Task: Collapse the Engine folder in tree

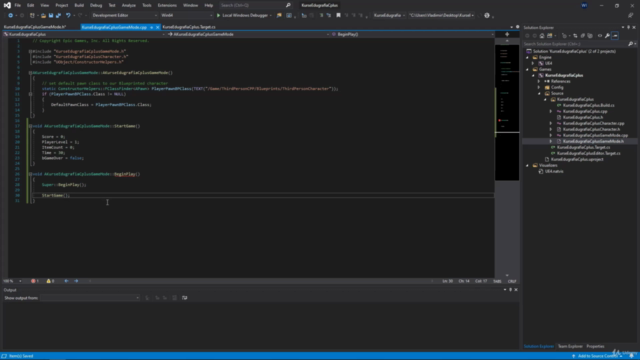Action: (527, 58)
